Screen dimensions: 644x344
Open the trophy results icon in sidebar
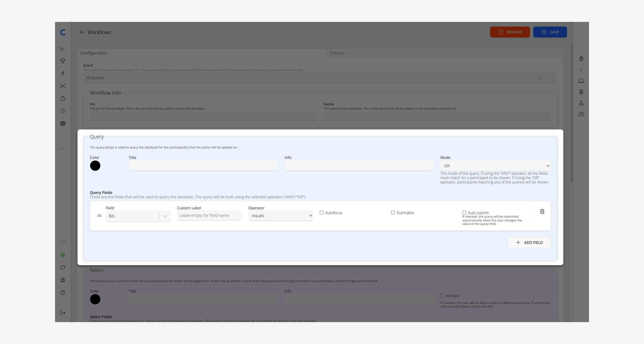point(63,61)
